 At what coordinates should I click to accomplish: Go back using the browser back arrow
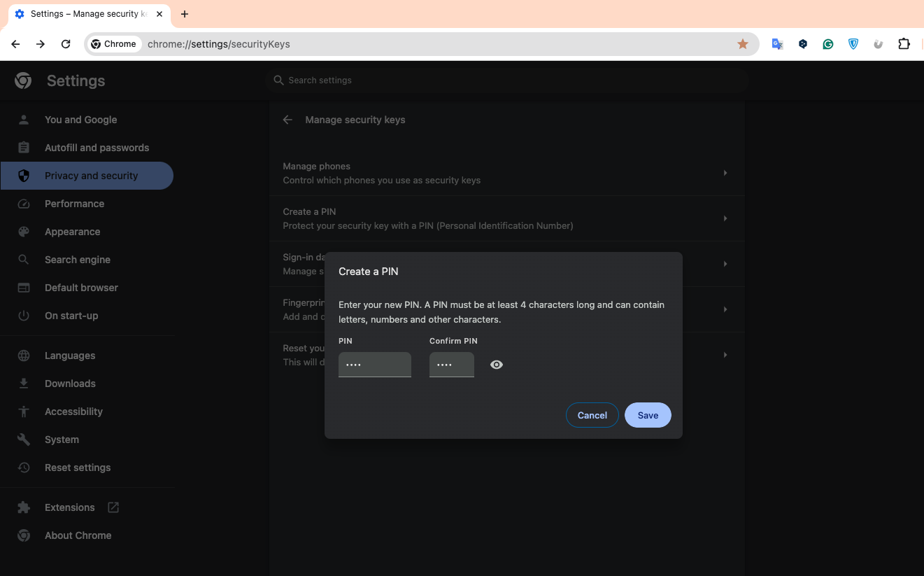[15, 44]
